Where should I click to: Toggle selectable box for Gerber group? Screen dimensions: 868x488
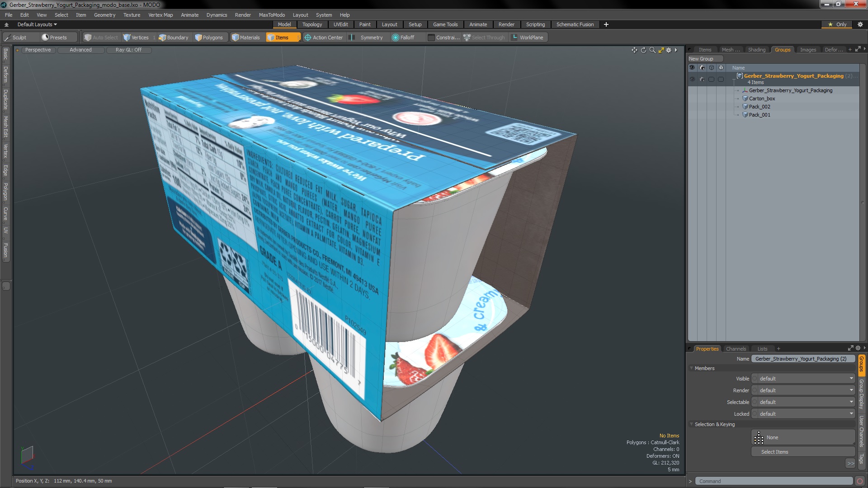pyautogui.click(x=711, y=79)
